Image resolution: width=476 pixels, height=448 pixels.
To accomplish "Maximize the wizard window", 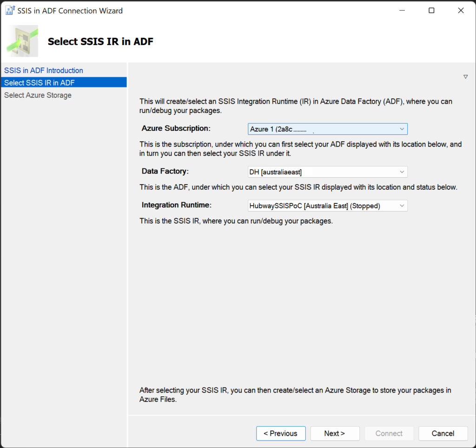I will tap(431, 10).
